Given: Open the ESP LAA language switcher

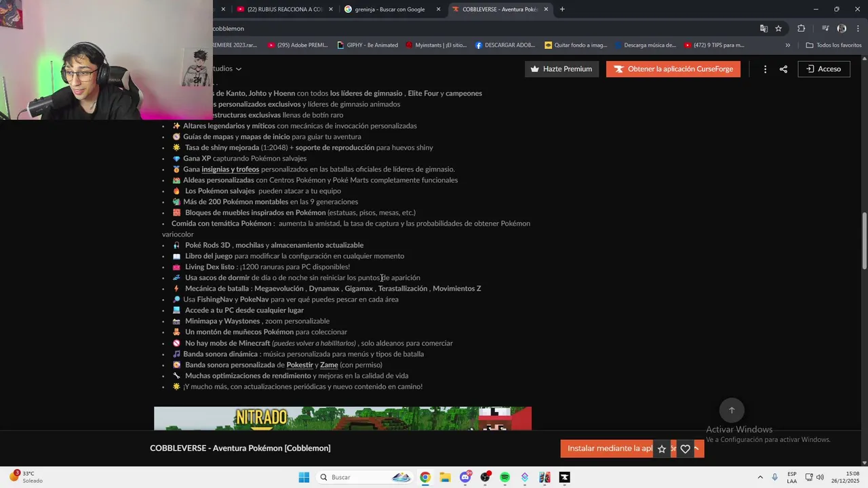Looking at the screenshot, I should click(x=792, y=477).
